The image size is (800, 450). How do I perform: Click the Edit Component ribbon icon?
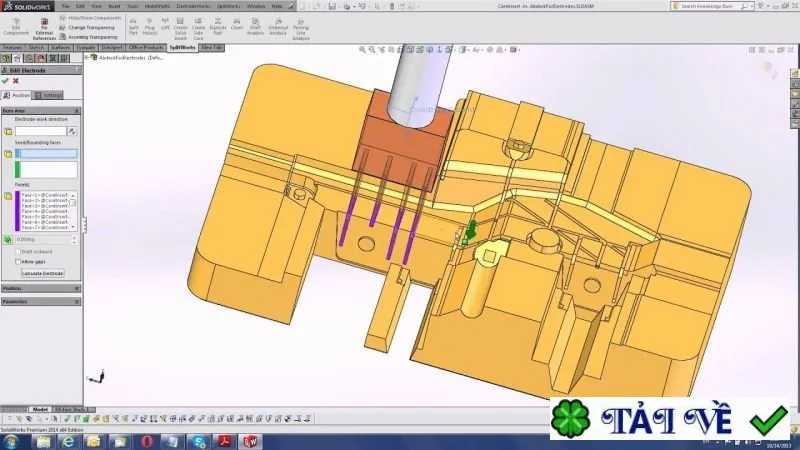pos(16,27)
